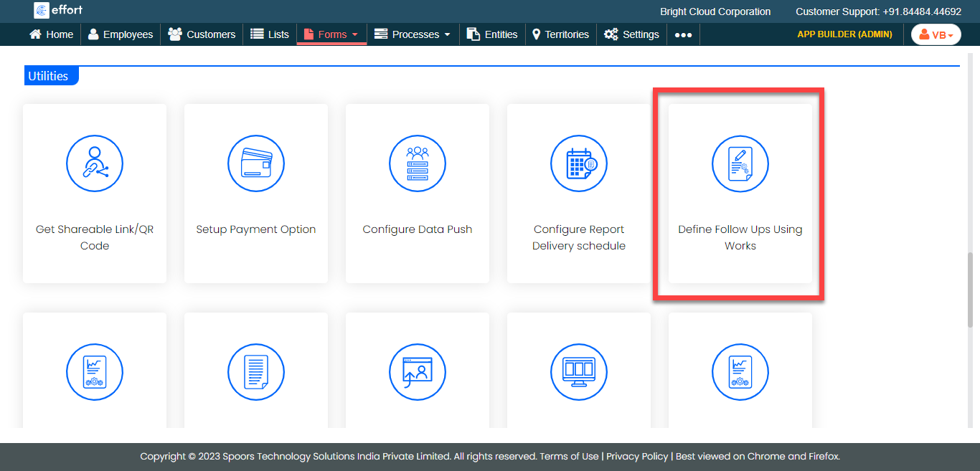Open Configure Report Delivery schedule calendar icon
This screenshot has width=980, height=471.
pos(579,163)
